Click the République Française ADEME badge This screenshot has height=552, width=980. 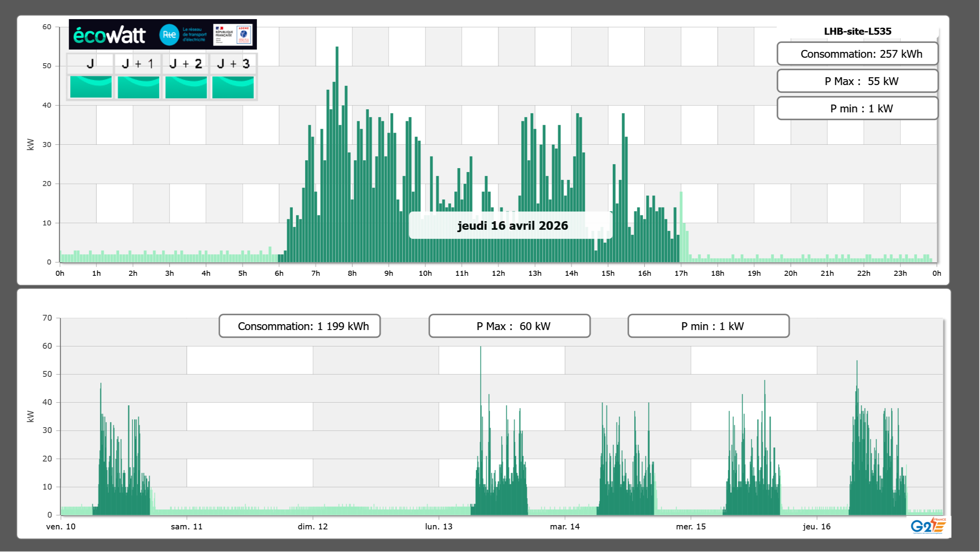233,34
